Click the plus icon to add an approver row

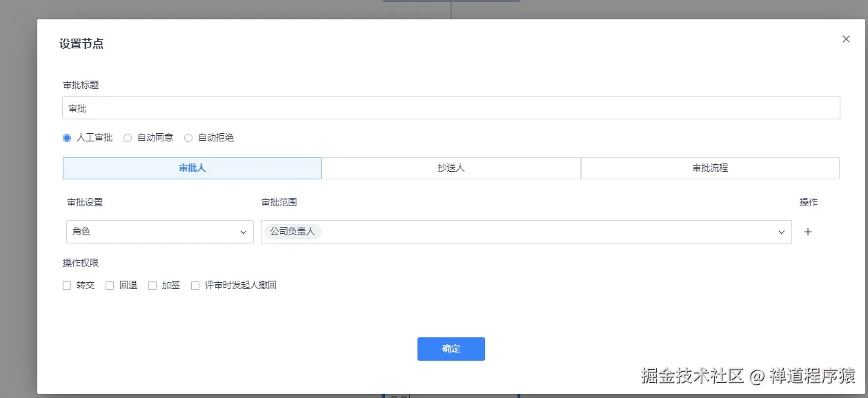tap(807, 232)
